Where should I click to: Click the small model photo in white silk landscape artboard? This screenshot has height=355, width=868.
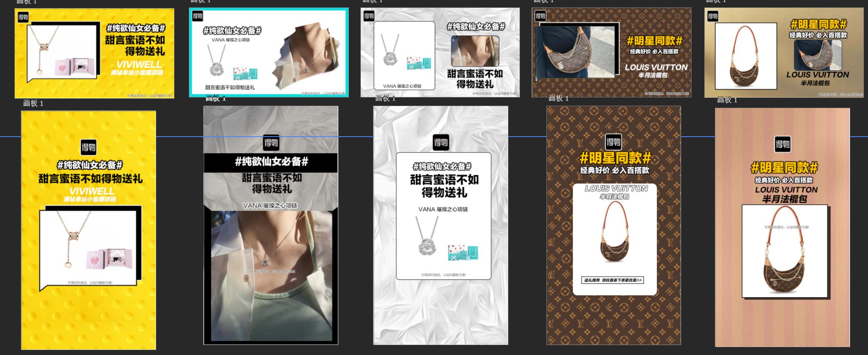(475, 51)
